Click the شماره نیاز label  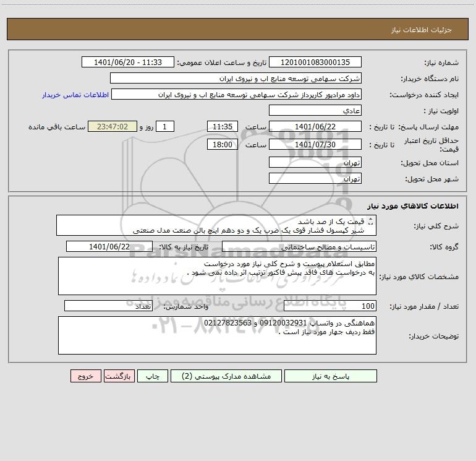[441, 62]
